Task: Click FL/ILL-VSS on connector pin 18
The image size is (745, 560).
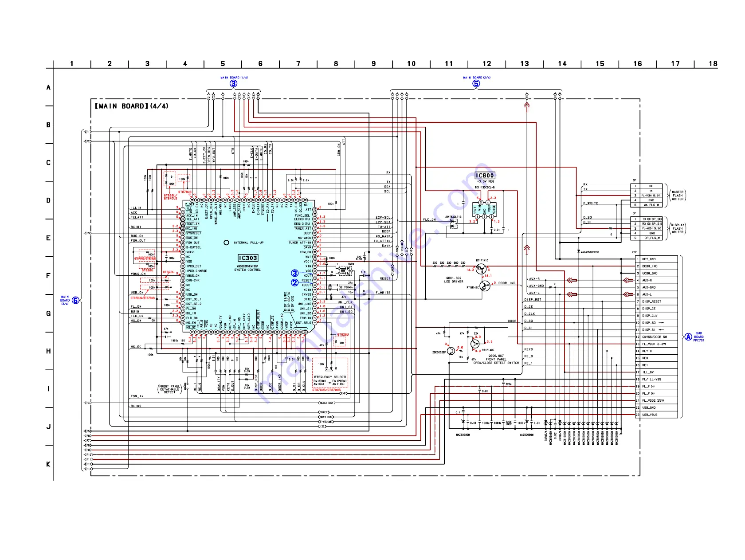Action: tap(651, 380)
